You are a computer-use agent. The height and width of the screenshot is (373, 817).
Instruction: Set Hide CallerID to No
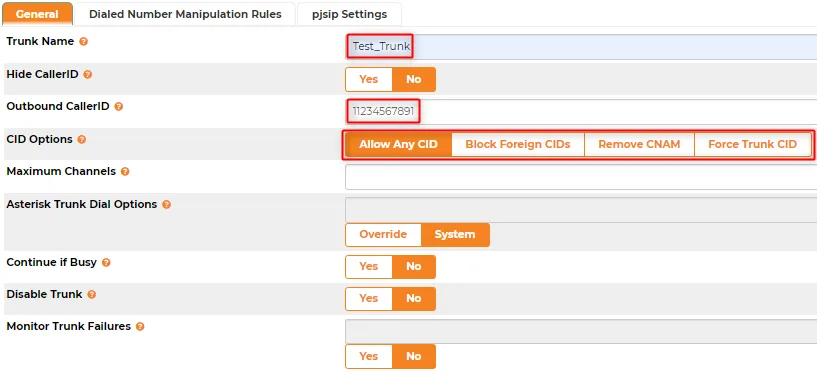[x=414, y=79]
